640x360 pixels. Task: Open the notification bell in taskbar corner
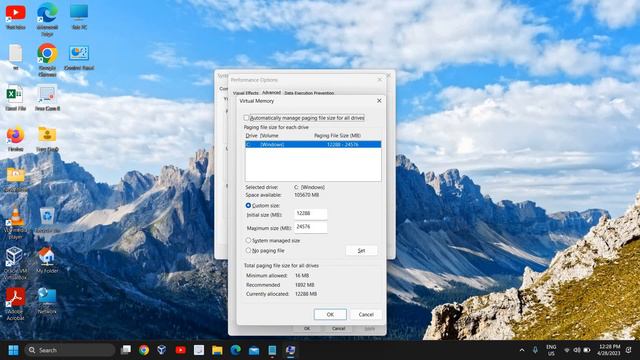pyautogui.click(x=629, y=350)
